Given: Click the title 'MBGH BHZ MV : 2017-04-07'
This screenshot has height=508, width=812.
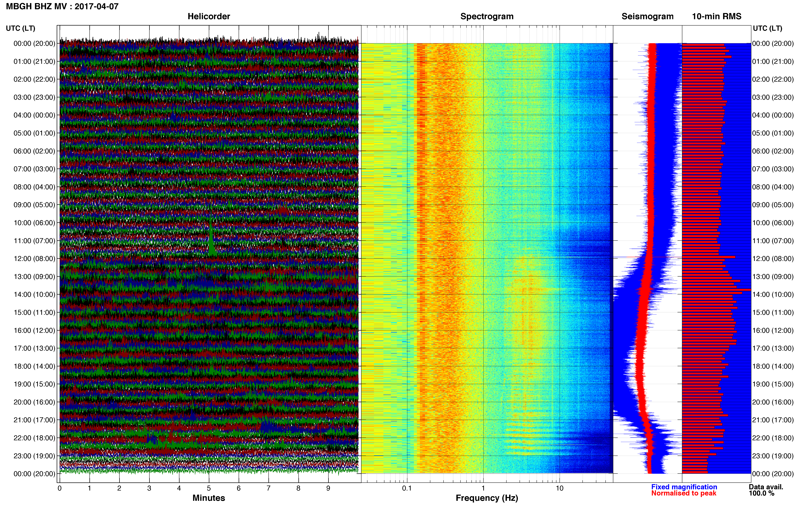Looking at the screenshot, I should [x=62, y=6].
